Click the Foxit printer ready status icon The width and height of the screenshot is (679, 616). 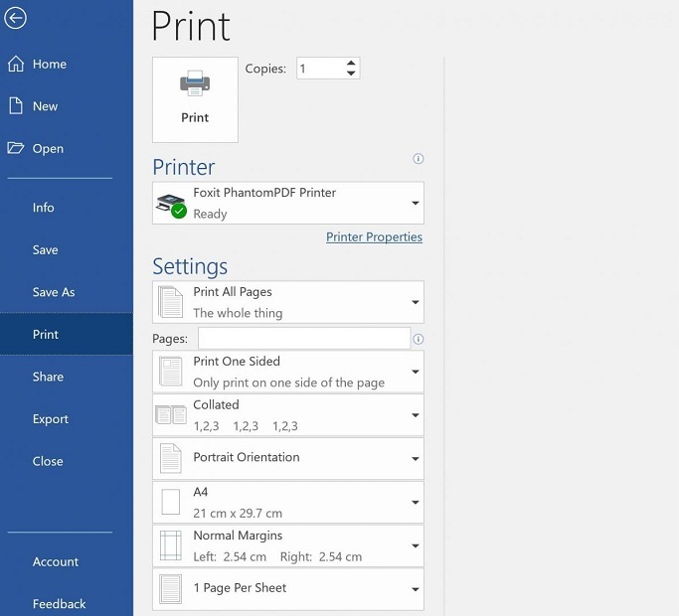click(x=171, y=207)
